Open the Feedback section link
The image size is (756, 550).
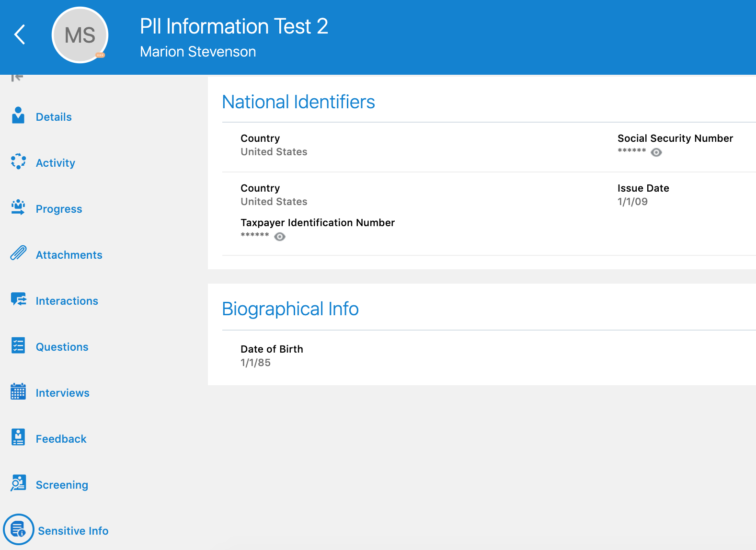(61, 439)
